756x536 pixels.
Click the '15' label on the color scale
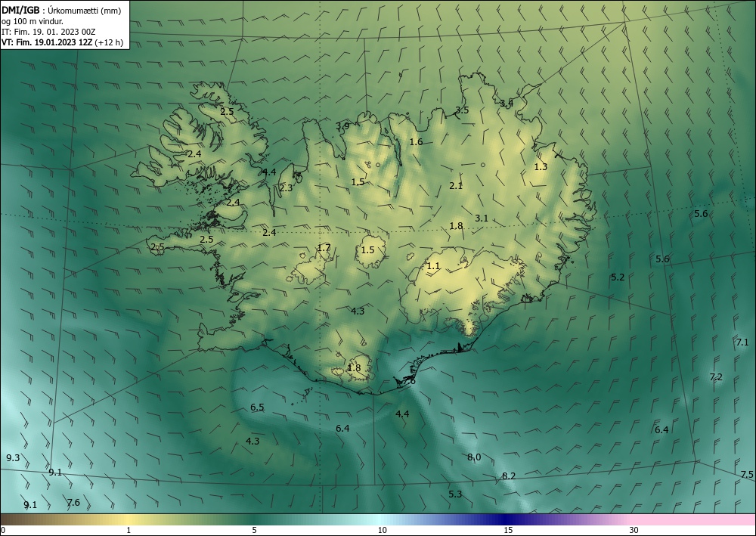click(x=508, y=530)
